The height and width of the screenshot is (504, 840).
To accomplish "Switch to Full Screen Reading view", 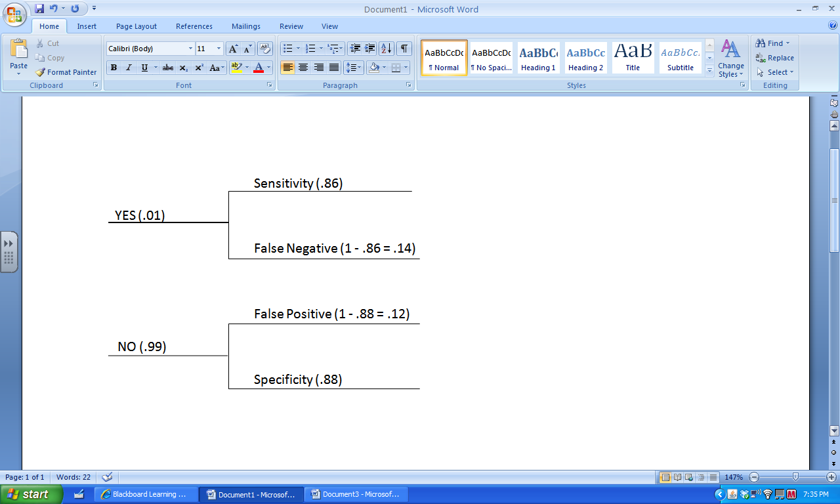I will click(678, 477).
